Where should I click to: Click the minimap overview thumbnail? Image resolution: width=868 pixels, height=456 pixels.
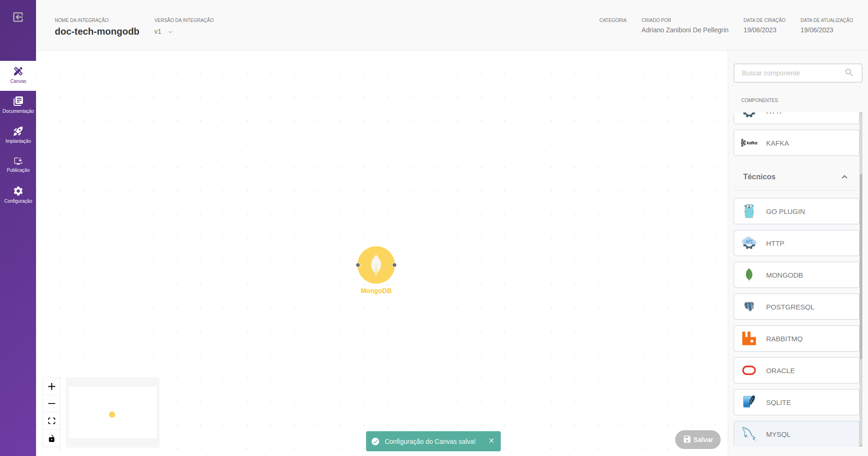click(x=113, y=412)
